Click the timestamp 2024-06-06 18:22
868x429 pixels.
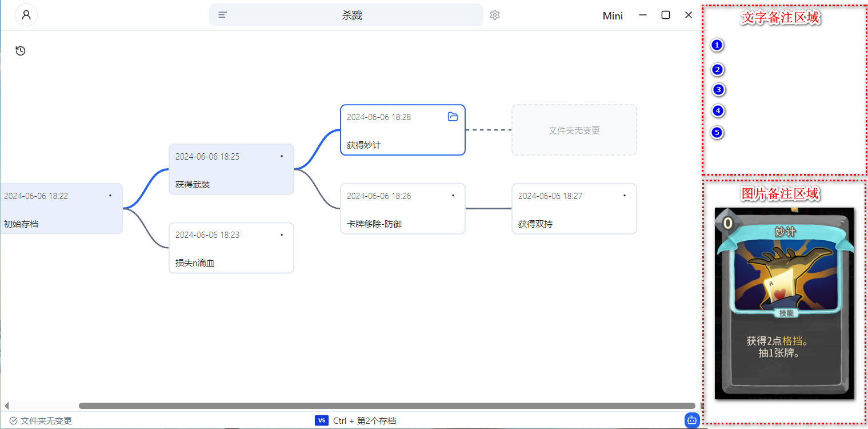coord(36,196)
